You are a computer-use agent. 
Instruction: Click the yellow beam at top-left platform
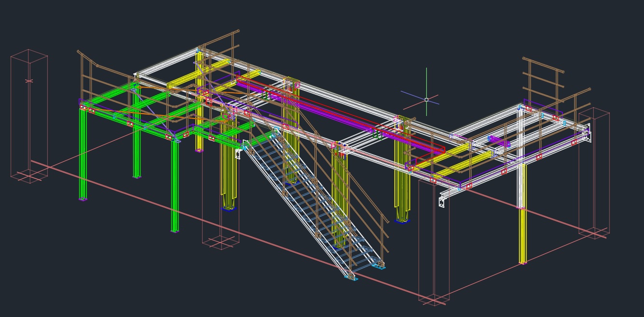coord(198,75)
